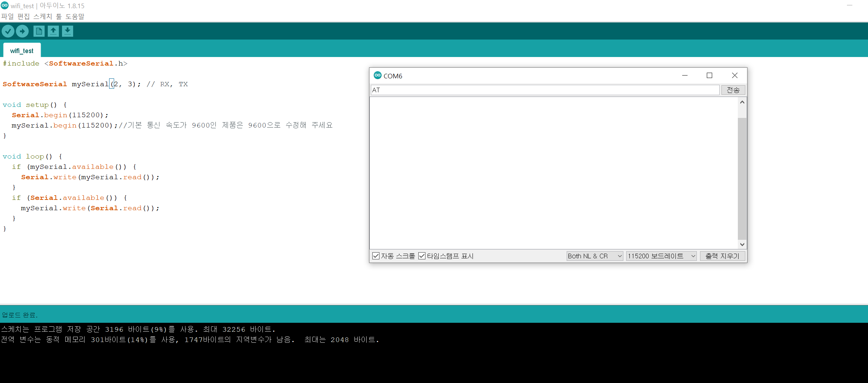The height and width of the screenshot is (383, 868).
Task: Maximize the COM6 serial monitor window
Action: 709,75
